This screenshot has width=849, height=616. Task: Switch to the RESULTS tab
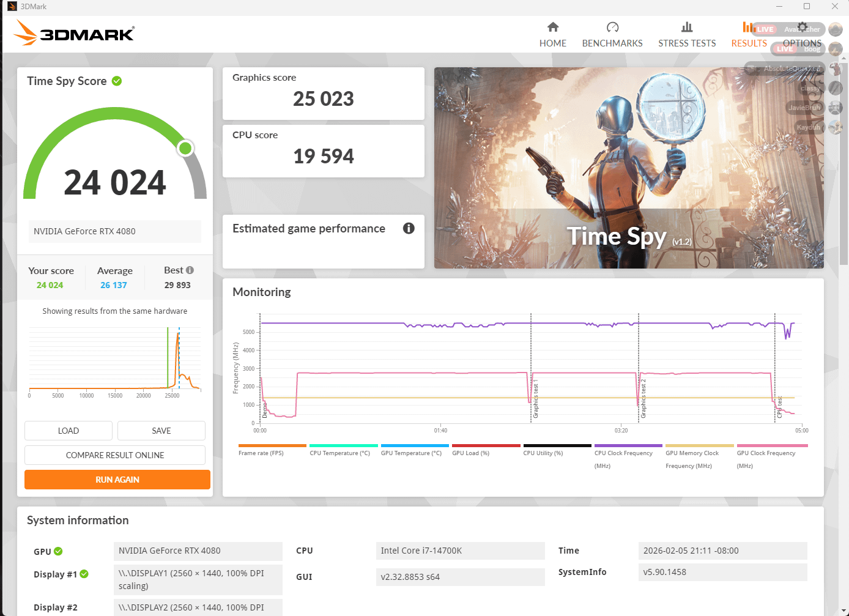749,43
